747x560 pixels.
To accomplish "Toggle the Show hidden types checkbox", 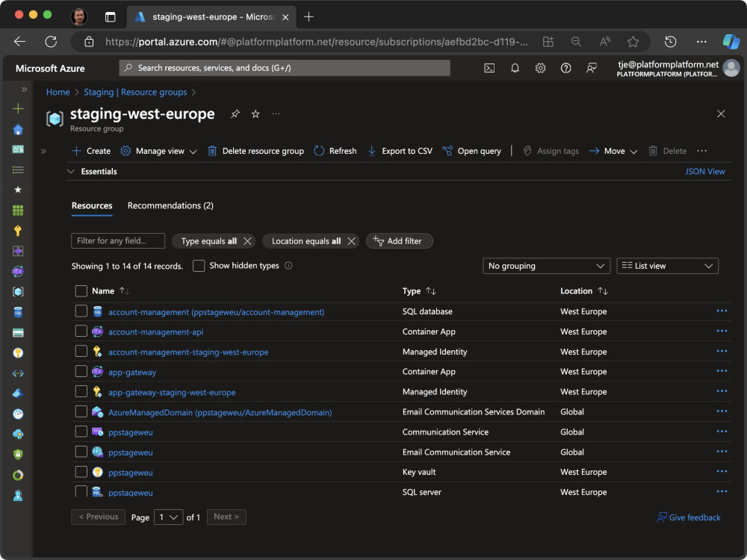I will (x=199, y=266).
